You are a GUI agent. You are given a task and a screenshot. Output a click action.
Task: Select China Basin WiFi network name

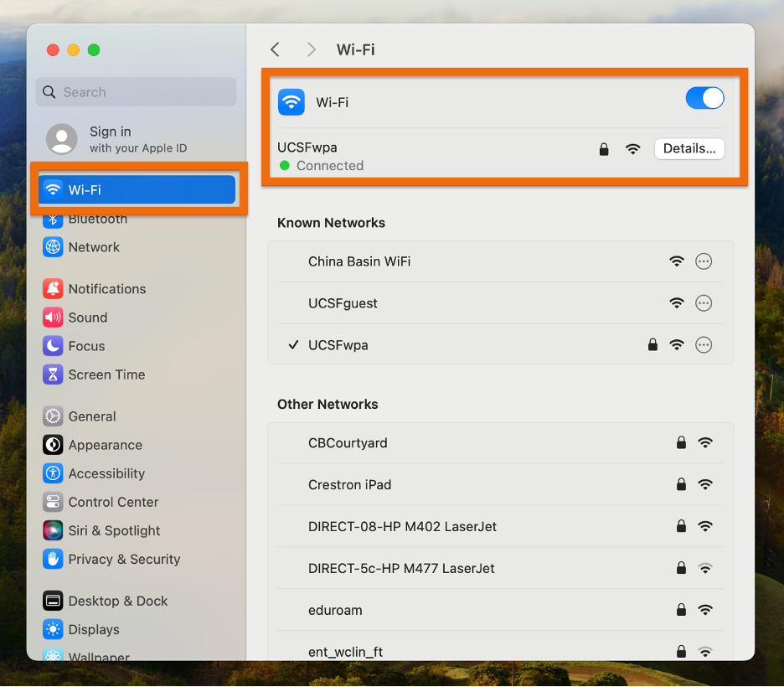(359, 261)
